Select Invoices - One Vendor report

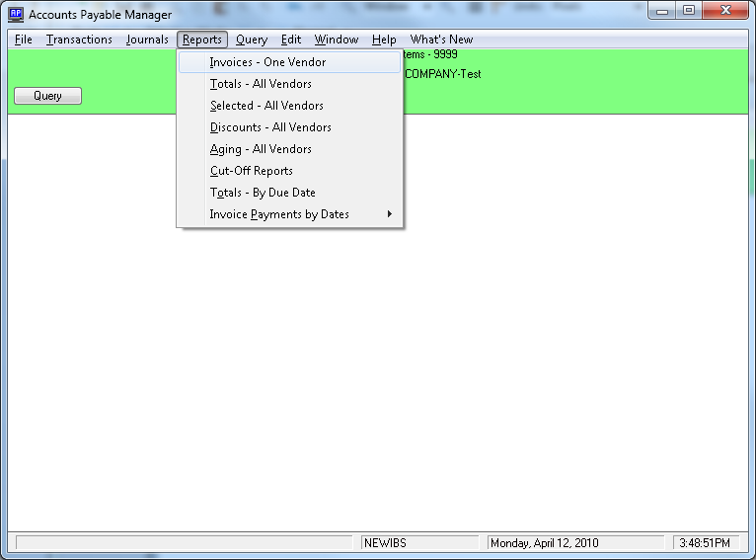[x=267, y=62]
